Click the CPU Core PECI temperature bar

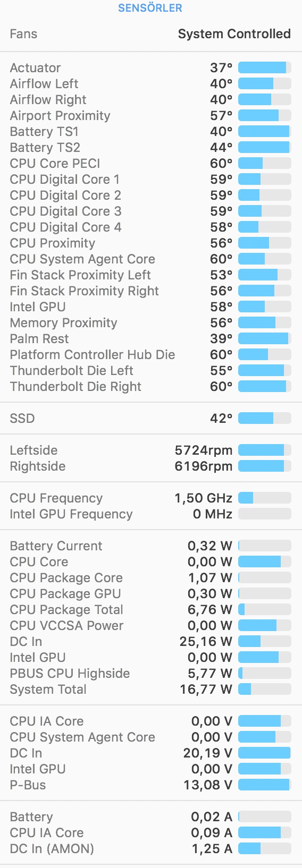[265, 163]
